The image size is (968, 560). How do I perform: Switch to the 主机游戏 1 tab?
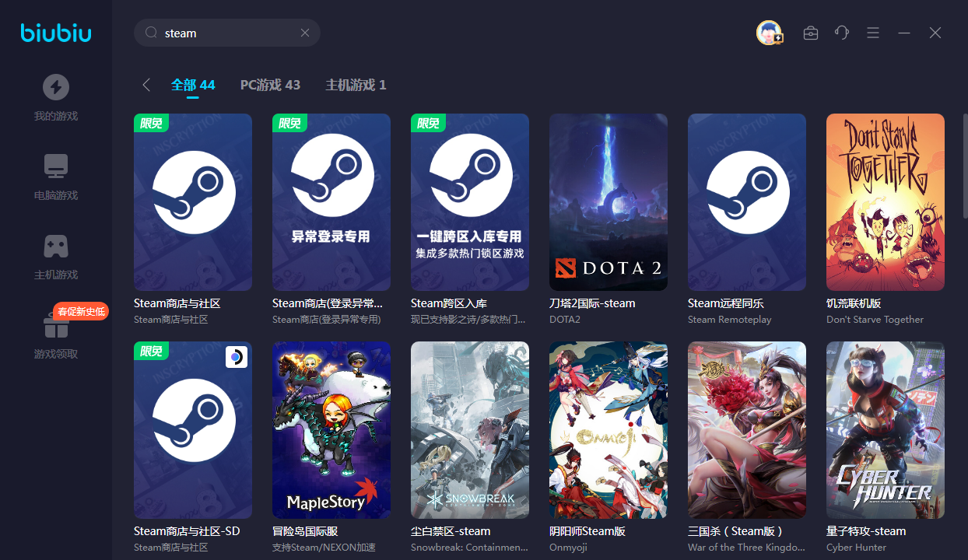tap(356, 85)
